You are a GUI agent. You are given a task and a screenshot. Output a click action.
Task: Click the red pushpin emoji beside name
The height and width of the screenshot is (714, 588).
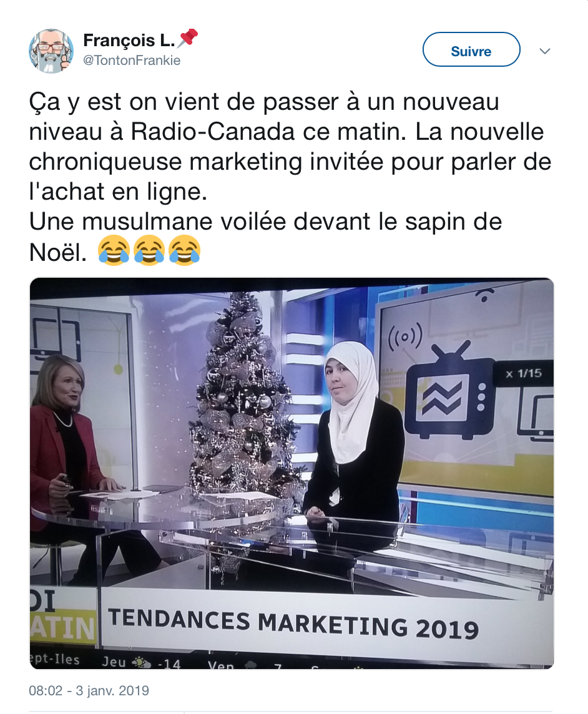(187, 38)
